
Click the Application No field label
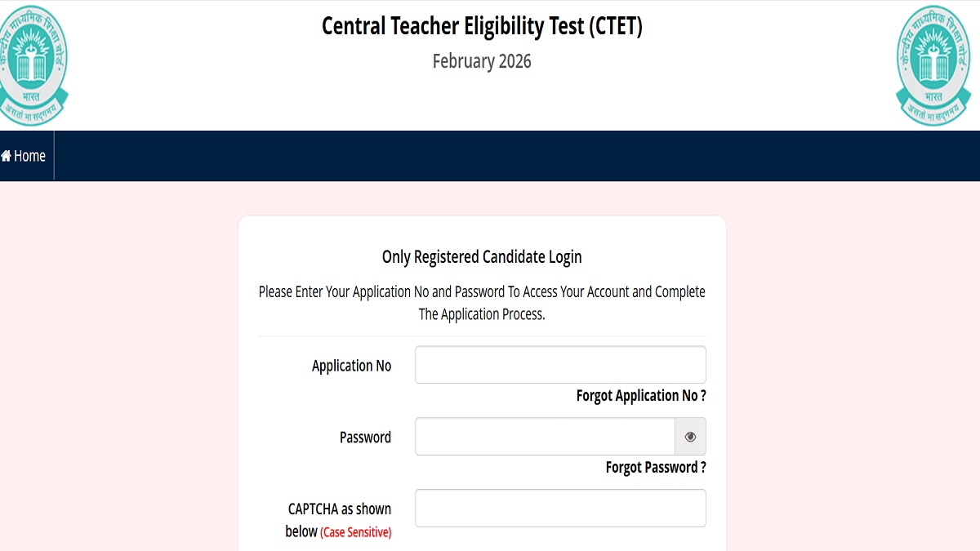click(351, 366)
